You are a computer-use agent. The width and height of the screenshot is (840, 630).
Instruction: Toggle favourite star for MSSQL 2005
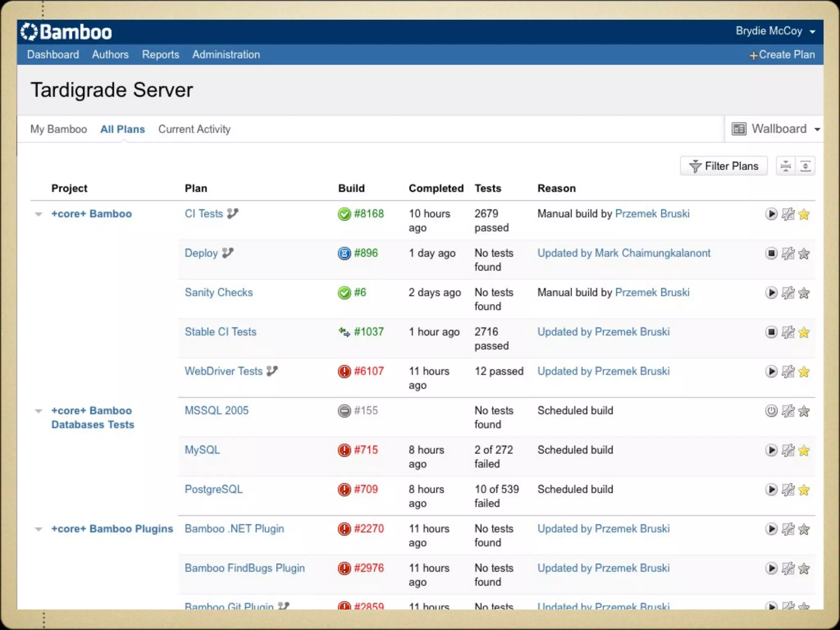click(x=804, y=411)
